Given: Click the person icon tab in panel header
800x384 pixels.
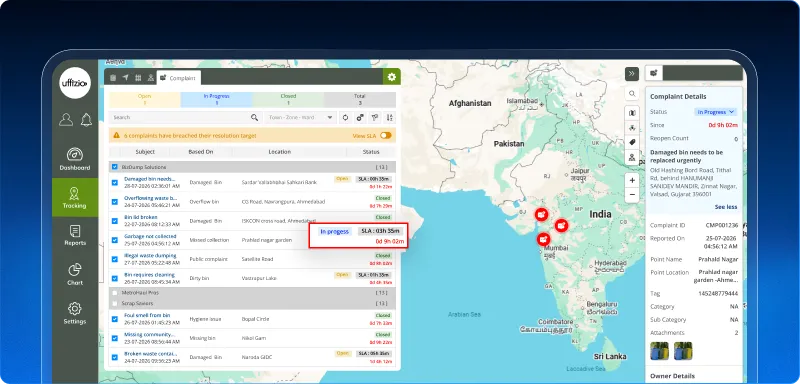Looking at the screenshot, I should click(151, 78).
